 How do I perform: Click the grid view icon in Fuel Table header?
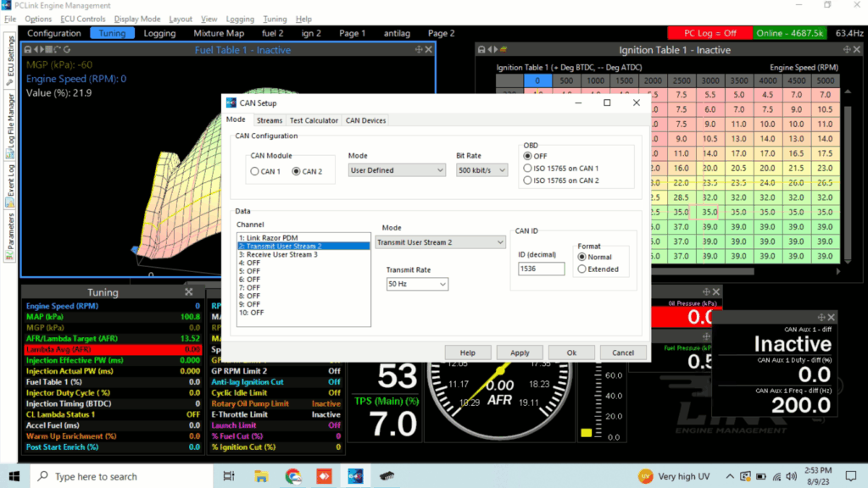click(49, 50)
